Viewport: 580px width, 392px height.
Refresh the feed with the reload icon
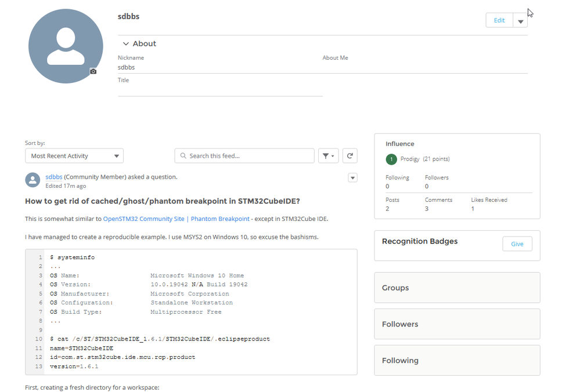350,156
